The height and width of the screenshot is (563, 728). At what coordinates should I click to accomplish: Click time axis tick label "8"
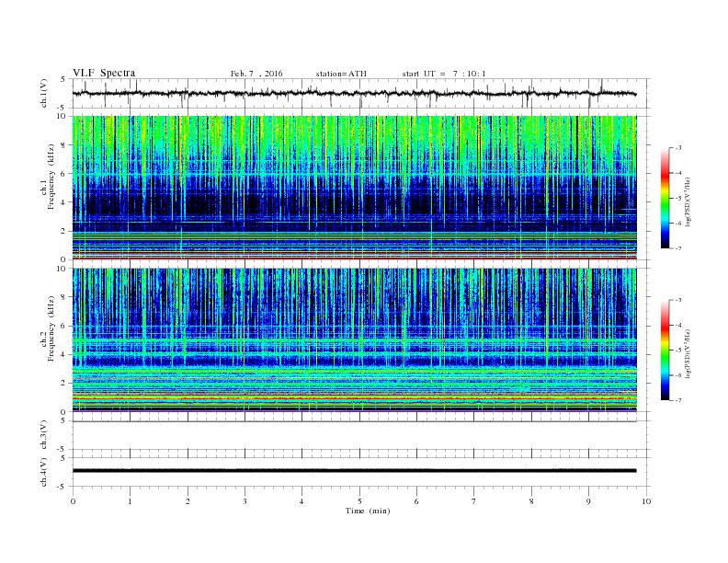click(x=531, y=501)
